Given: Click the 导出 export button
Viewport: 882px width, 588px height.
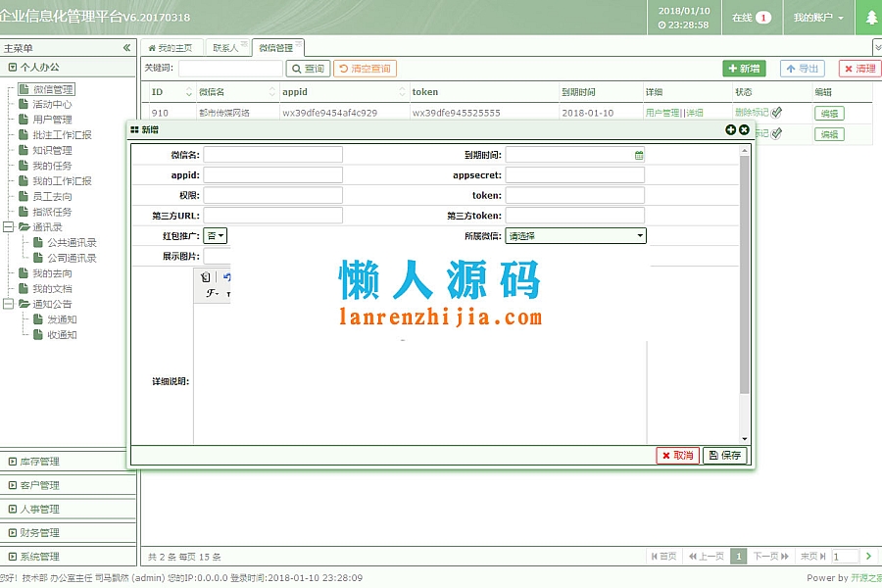Looking at the screenshot, I should click(803, 69).
